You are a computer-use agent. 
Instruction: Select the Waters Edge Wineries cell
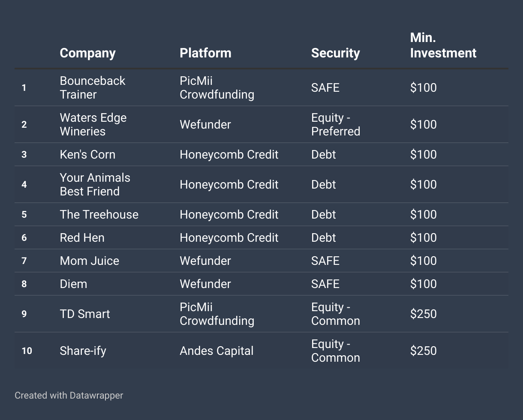(x=93, y=124)
